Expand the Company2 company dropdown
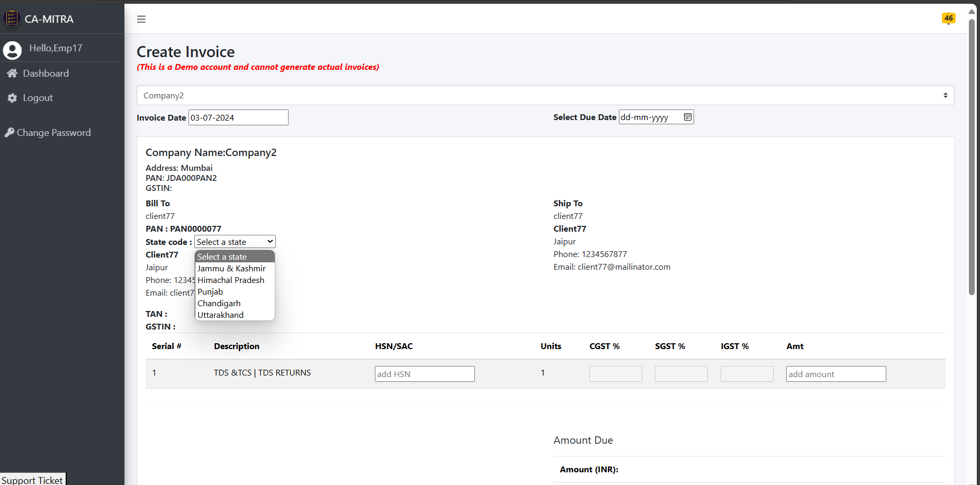 pos(545,95)
